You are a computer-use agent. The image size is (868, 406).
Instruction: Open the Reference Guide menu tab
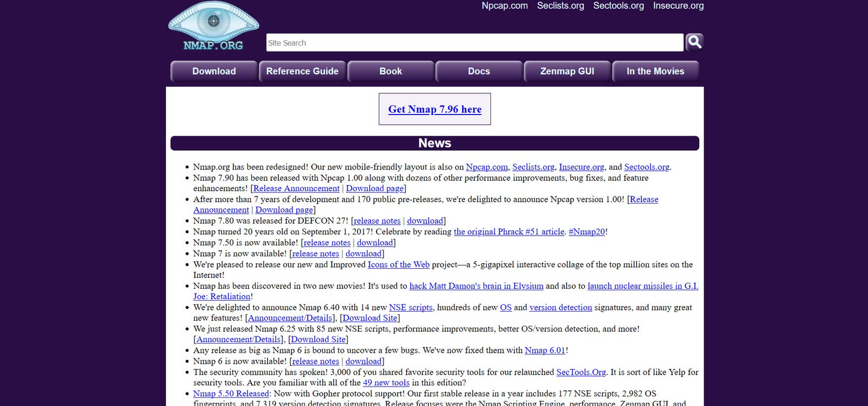[302, 71]
